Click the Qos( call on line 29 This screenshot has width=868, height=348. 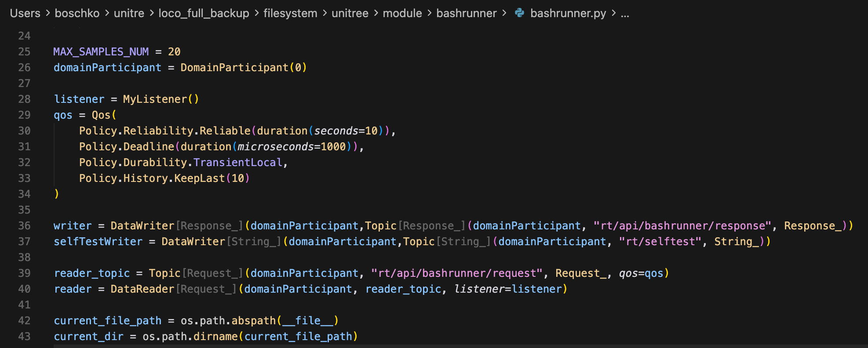(x=104, y=115)
